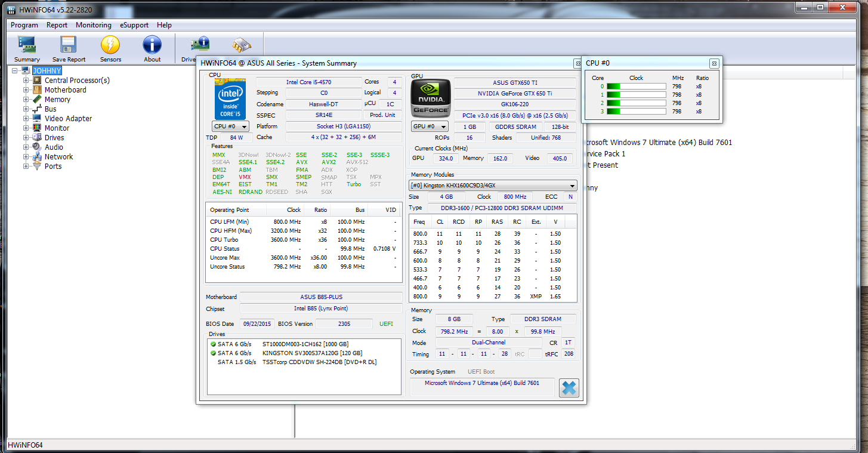Open the GPU #0 selector dropdown

coord(430,127)
